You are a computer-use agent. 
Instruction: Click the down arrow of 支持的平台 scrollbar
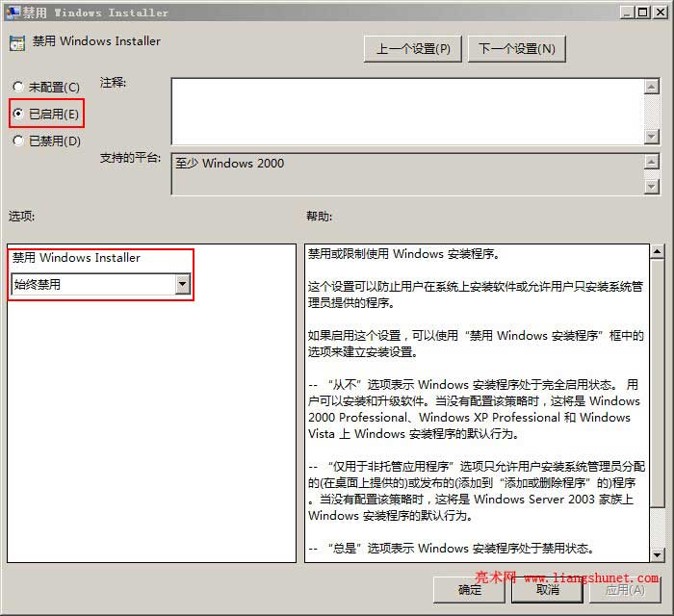tap(652, 187)
